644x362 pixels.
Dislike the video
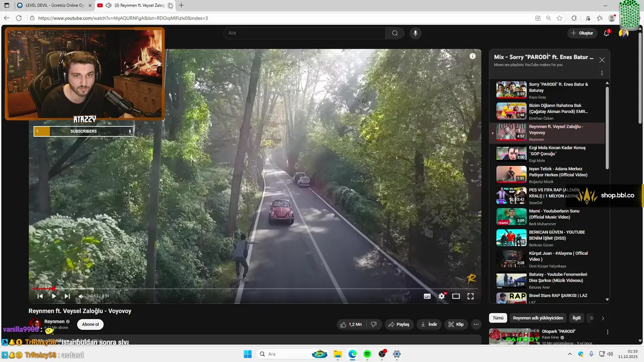click(x=373, y=324)
